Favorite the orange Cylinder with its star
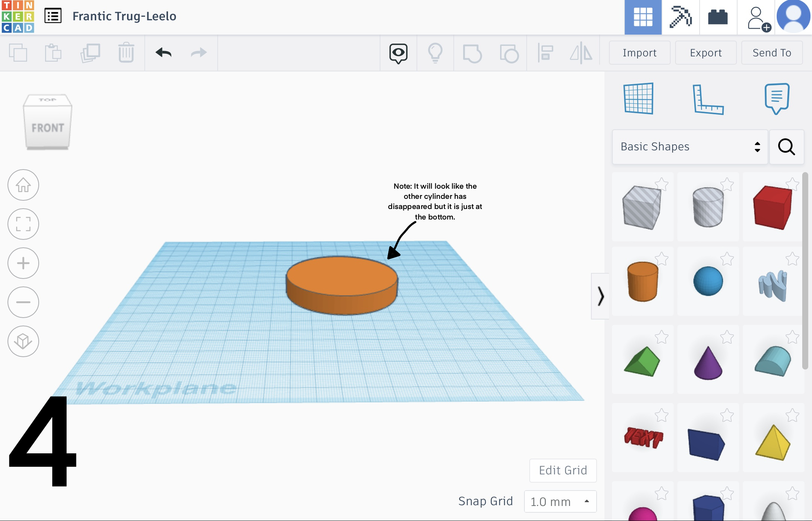812x521 pixels. (x=662, y=259)
